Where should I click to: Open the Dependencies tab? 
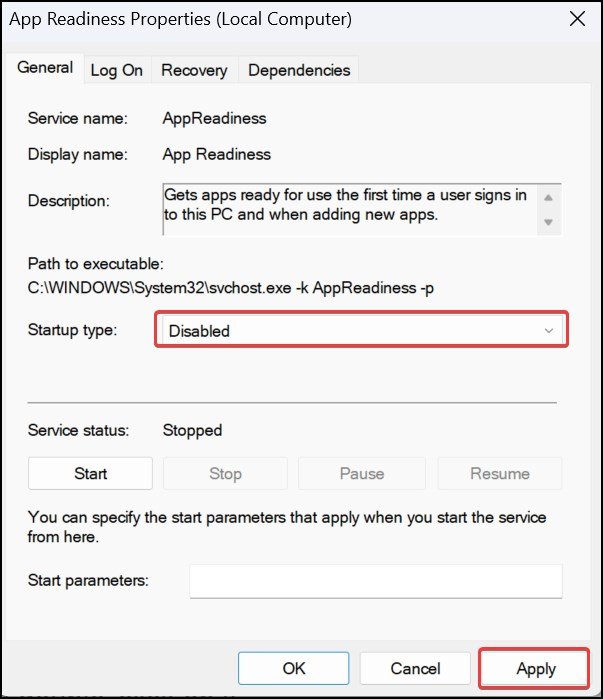pyautogui.click(x=299, y=70)
